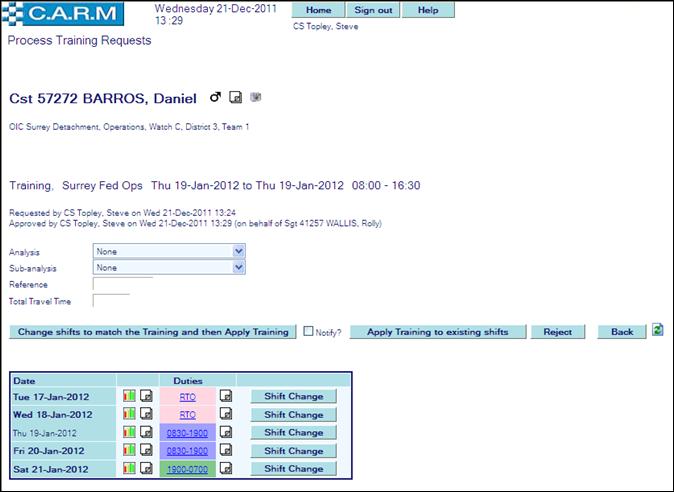
Task: Go to Home in the top navigation
Action: (318, 10)
